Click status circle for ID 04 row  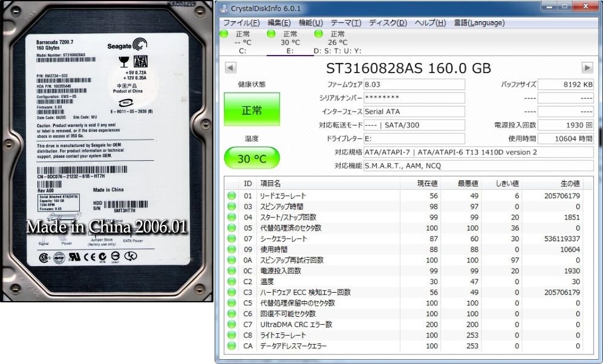232,217
